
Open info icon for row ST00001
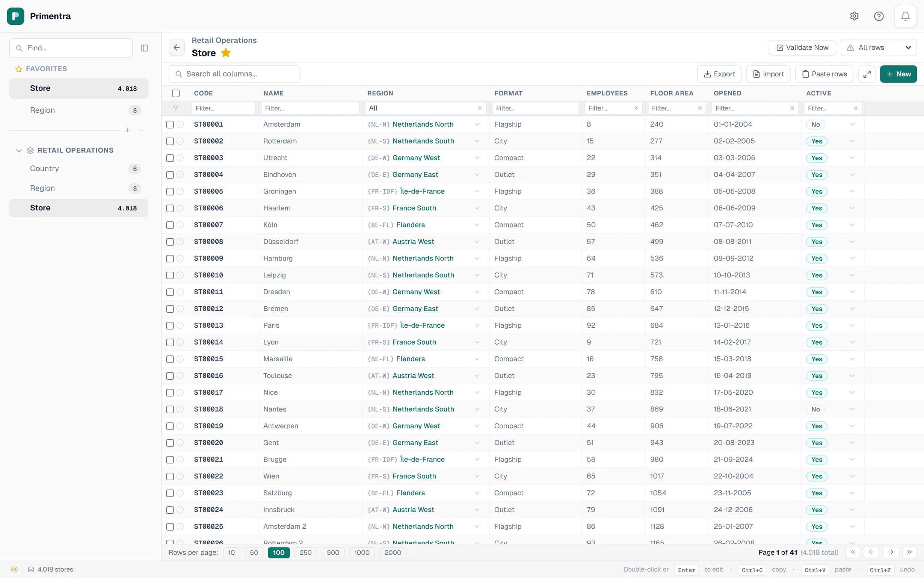click(180, 124)
